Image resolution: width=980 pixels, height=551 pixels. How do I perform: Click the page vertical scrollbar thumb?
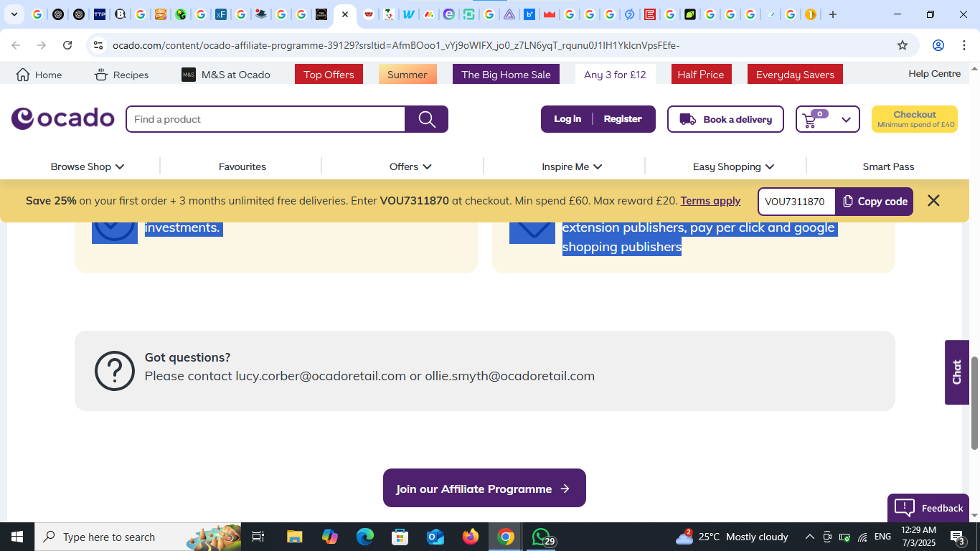pyautogui.click(x=974, y=403)
